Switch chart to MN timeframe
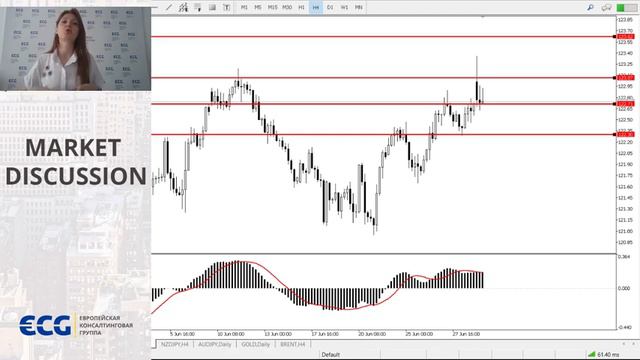 (358, 7)
